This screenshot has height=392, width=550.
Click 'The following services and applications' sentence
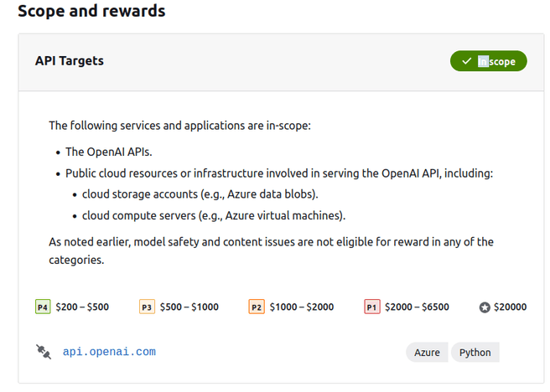pos(179,126)
